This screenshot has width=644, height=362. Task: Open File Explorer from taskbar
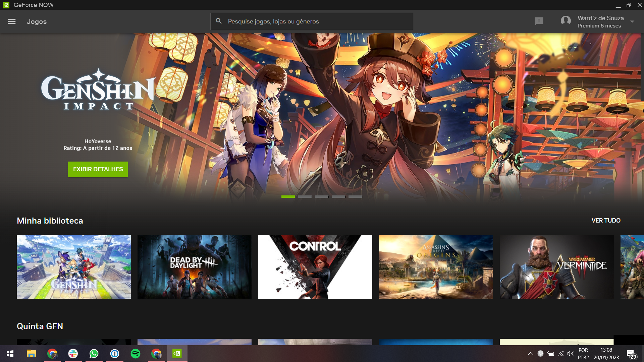point(32,354)
